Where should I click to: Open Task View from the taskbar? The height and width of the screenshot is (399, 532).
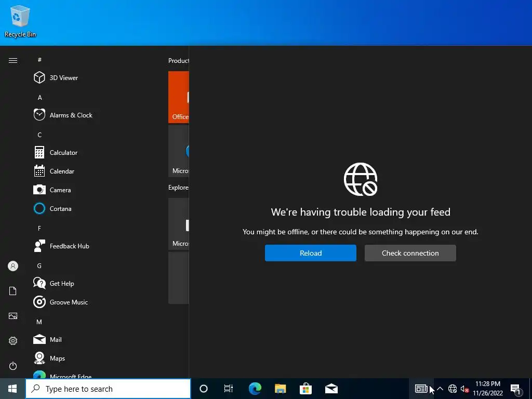coord(229,389)
